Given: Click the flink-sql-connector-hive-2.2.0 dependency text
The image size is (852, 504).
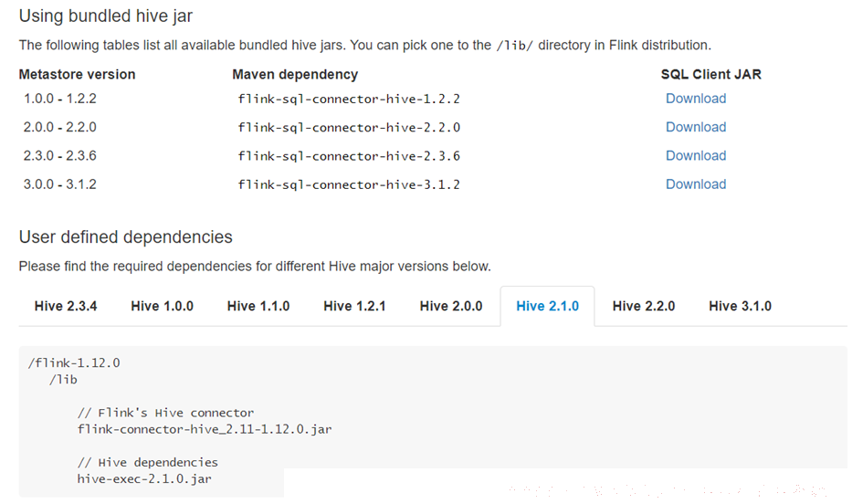Looking at the screenshot, I should [349, 127].
